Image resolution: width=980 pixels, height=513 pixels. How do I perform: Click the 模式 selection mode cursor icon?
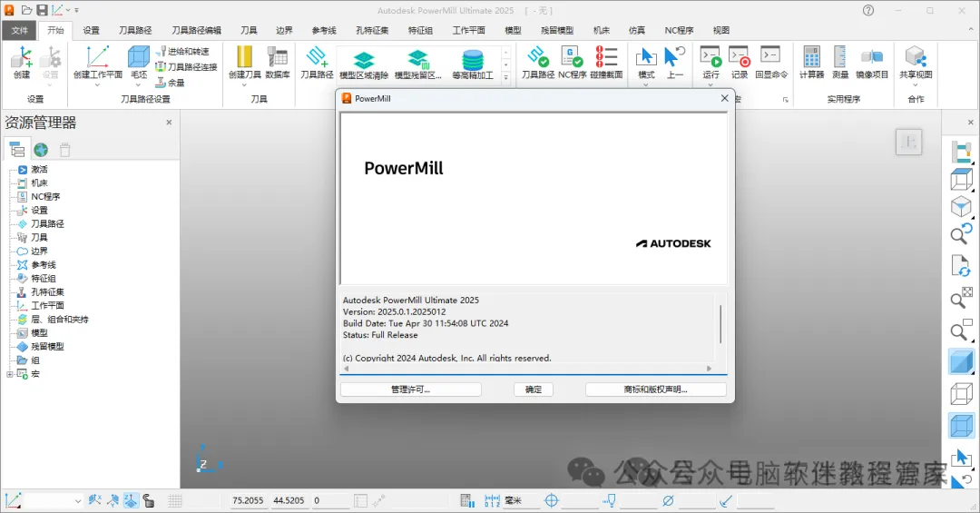point(646,57)
